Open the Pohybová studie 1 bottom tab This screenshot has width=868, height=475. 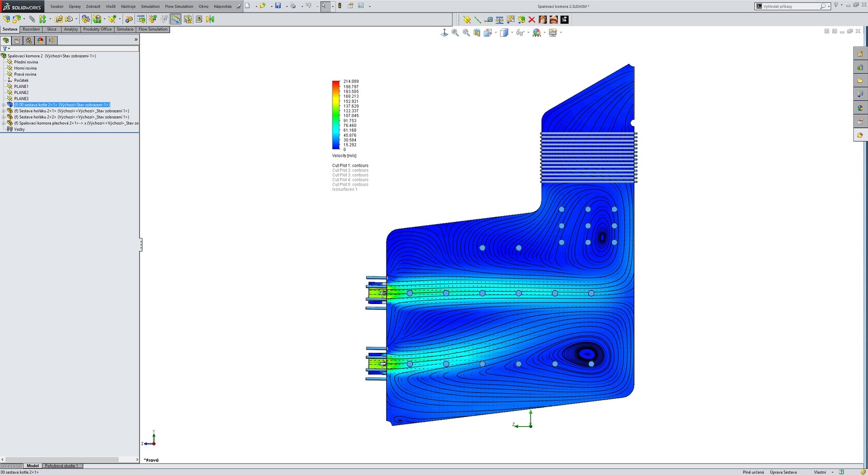[x=62, y=466]
